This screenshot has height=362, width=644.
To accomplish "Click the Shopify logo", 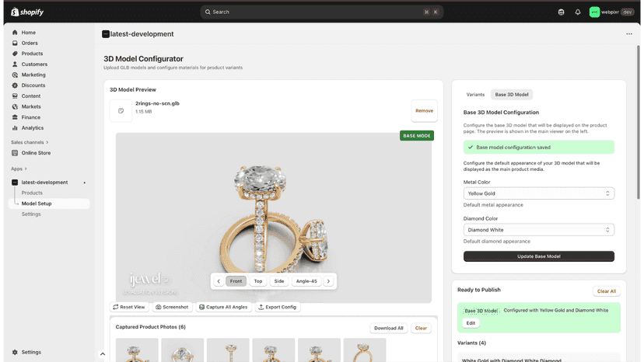I will pyautogui.click(x=27, y=12).
